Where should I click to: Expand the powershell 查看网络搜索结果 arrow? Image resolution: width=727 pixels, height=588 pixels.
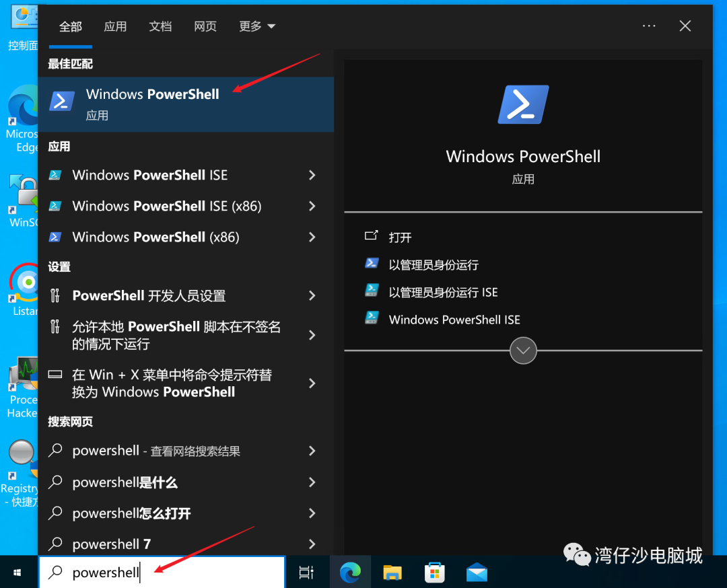[x=312, y=451]
